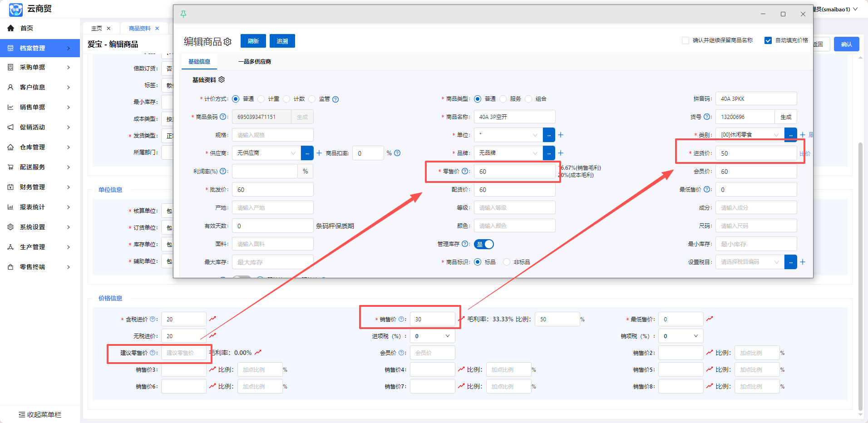The height and width of the screenshot is (423, 868).
Task: Open 销售单据 sidebar menu
Action: point(40,107)
